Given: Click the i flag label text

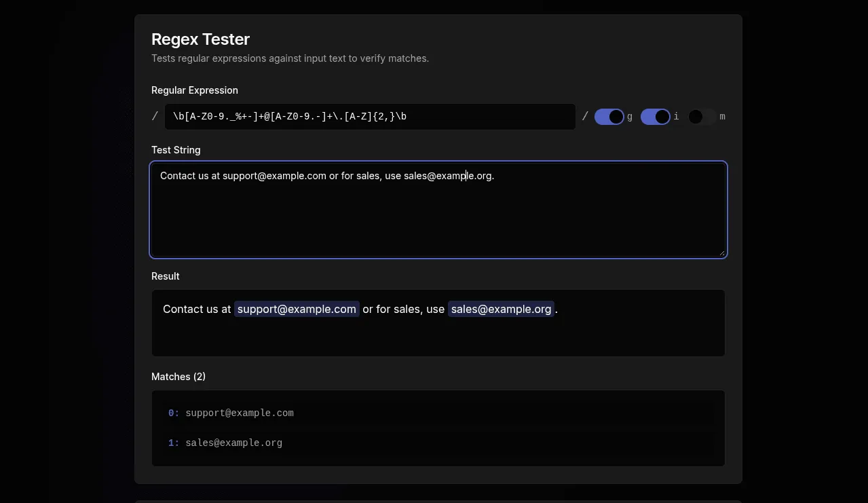Looking at the screenshot, I should tap(676, 116).
